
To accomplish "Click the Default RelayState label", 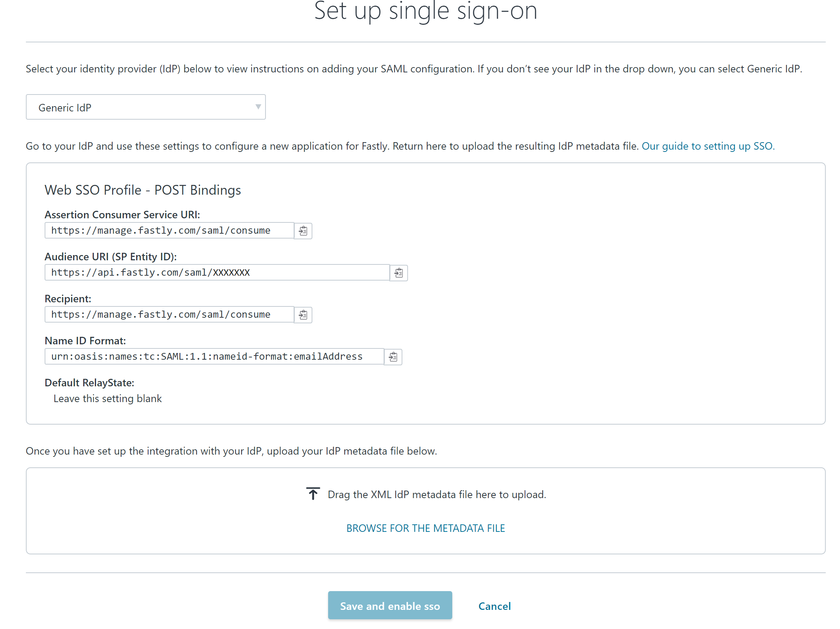I will pos(89,383).
